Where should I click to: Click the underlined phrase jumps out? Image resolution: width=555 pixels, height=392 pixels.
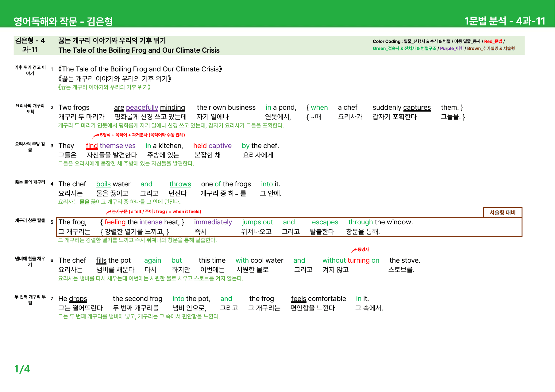pyautogui.click(x=257, y=222)
